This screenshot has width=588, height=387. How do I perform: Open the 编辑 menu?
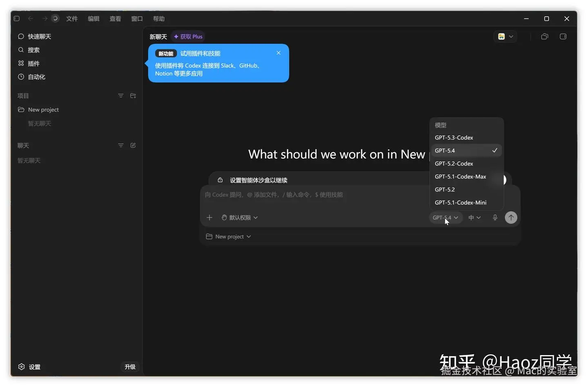click(94, 19)
